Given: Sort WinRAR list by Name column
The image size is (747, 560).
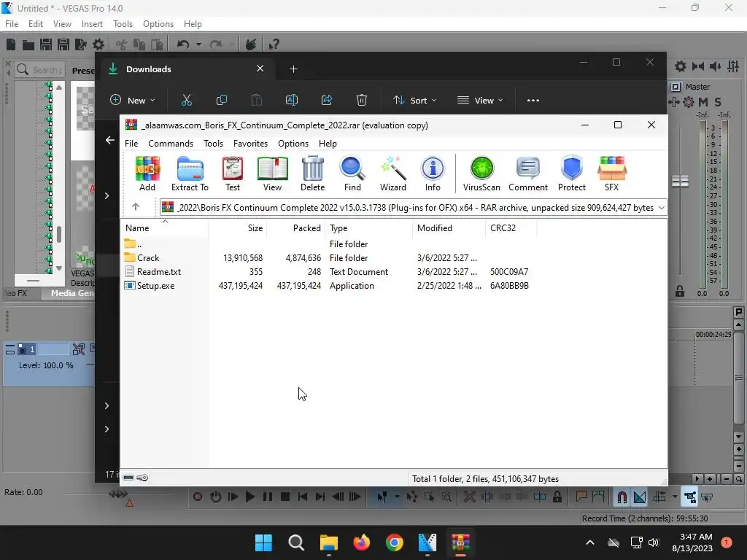Looking at the screenshot, I should 164,228.
